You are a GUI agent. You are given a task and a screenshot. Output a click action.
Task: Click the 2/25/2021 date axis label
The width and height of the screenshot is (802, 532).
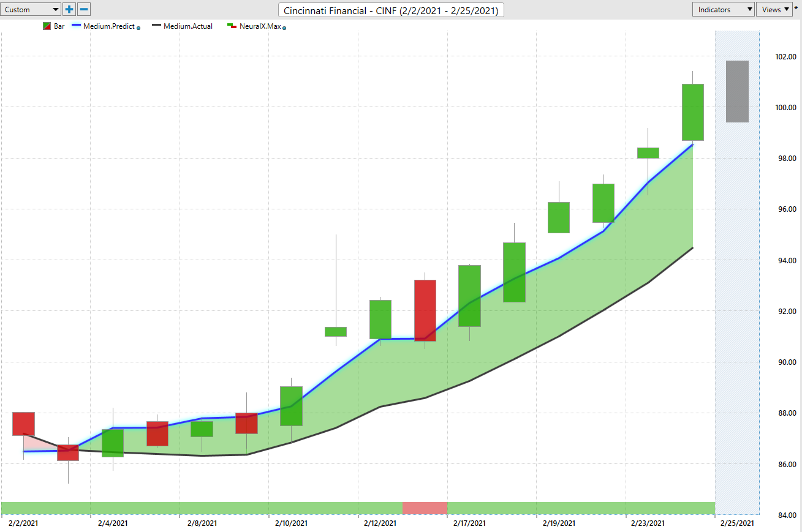point(737,523)
